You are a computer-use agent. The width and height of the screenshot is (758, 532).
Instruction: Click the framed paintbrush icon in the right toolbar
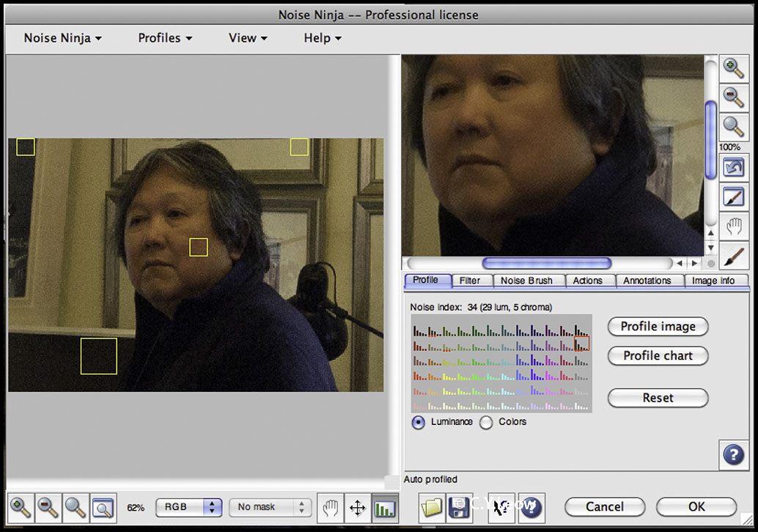734,197
